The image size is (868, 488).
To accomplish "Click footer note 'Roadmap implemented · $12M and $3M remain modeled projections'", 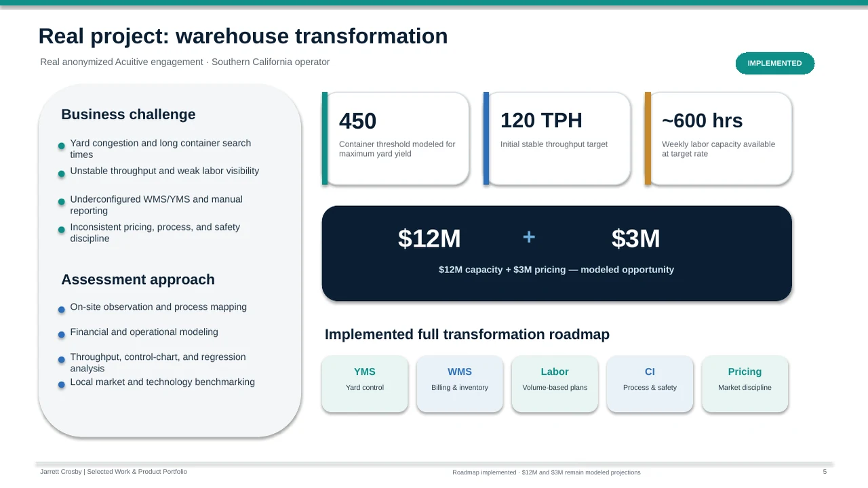I will [x=547, y=472].
